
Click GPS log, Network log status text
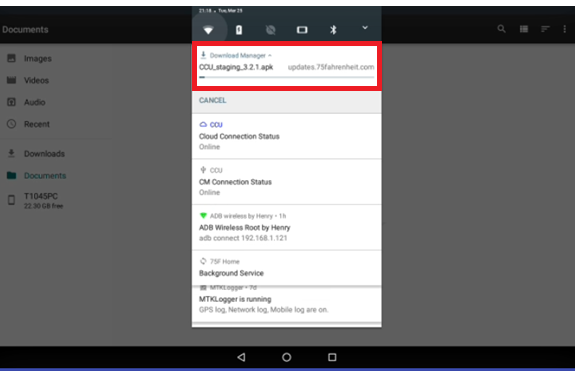(x=263, y=310)
